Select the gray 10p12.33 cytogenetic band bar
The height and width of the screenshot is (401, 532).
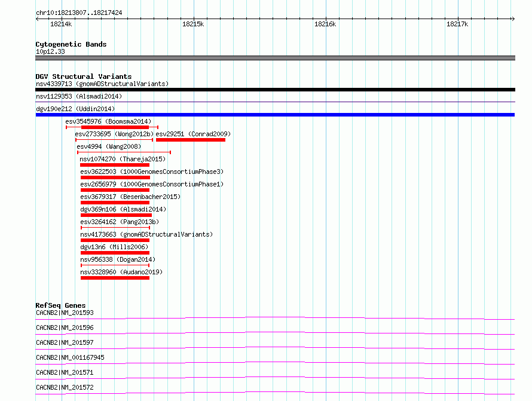275,58
